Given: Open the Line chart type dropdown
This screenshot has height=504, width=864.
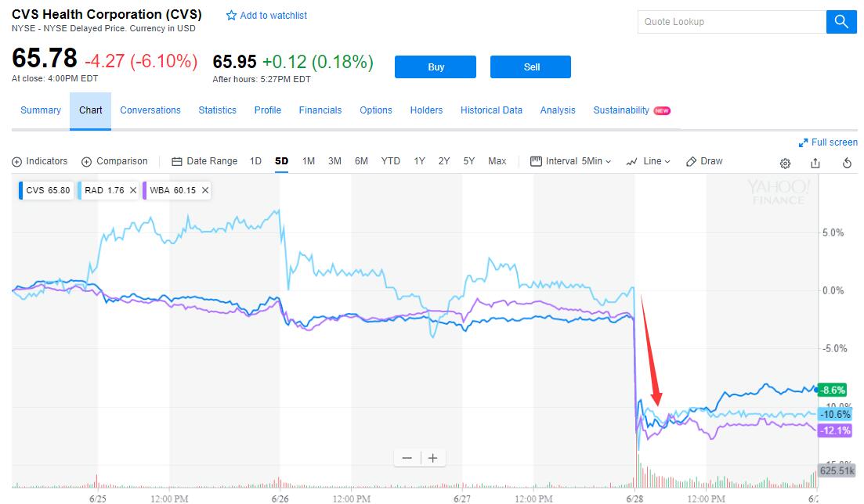Looking at the screenshot, I should point(649,161).
